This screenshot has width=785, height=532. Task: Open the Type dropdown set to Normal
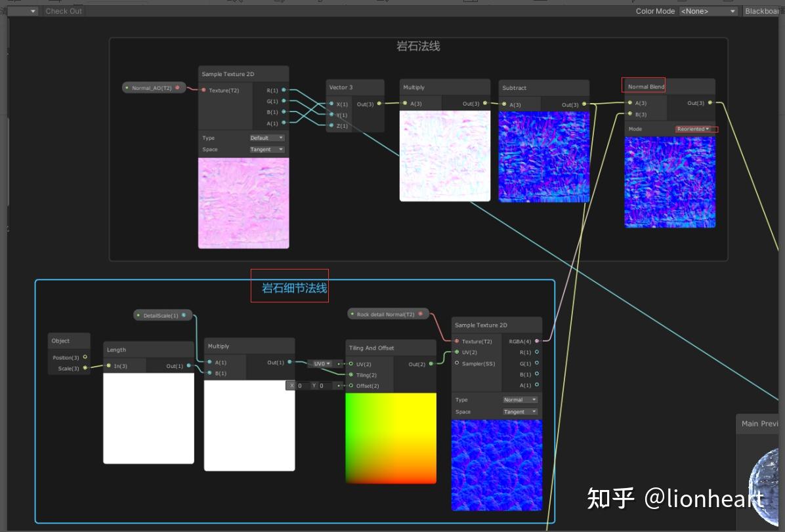point(520,399)
